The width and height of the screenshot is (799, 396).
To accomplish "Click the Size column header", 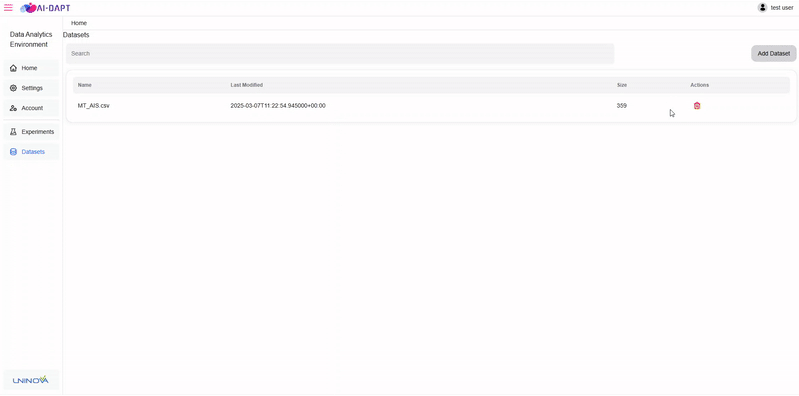I will (622, 85).
